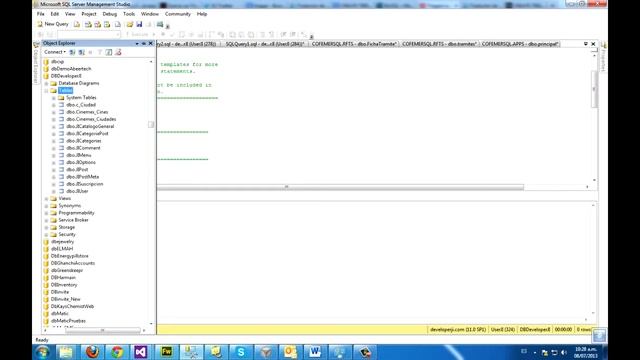Viewport: 640px width, 360px height.
Task: Switch to the dbo.tramites tab
Action: click(x=439, y=44)
